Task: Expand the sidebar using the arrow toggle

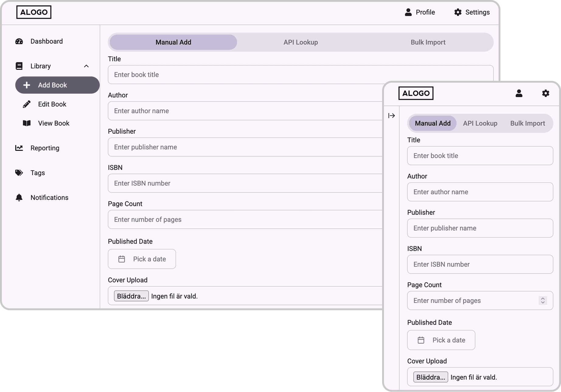Action: click(x=392, y=115)
